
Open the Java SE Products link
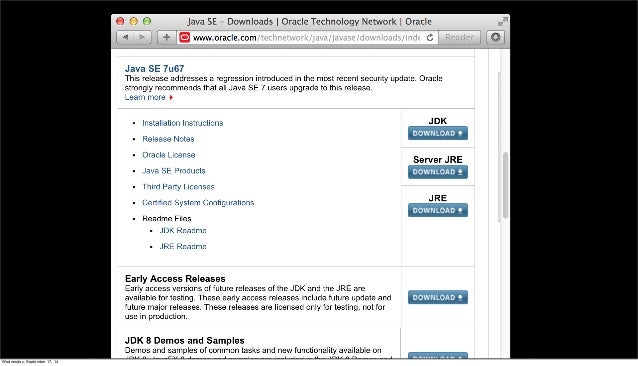tap(174, 171)
